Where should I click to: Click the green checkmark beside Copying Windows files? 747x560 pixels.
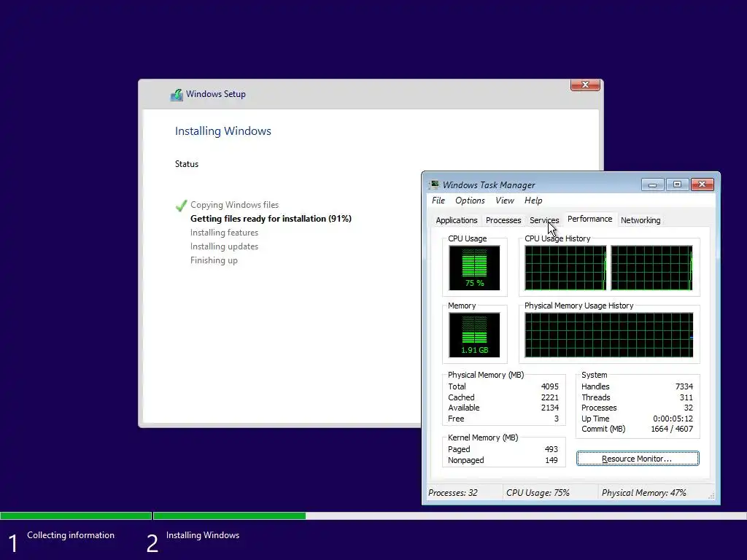point(181,206)
